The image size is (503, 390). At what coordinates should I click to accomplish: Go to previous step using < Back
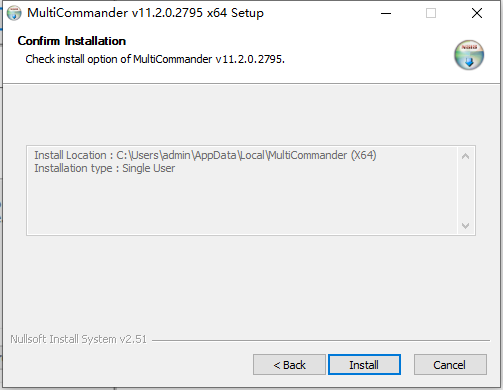pos(289,365)
